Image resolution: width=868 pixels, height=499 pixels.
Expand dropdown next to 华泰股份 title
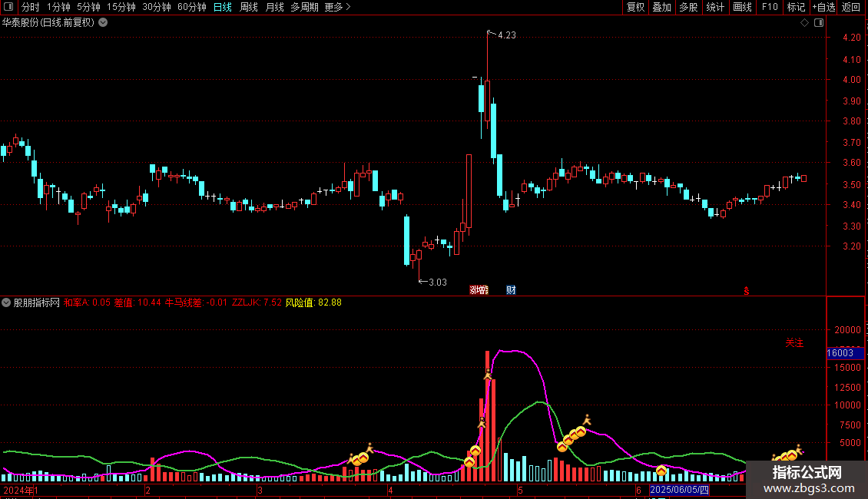[x=103, y=23]
